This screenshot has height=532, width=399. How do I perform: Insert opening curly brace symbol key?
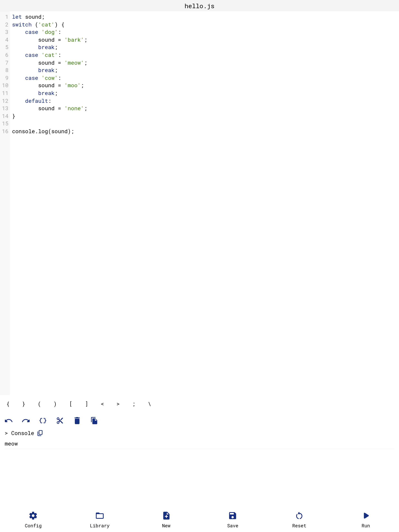(8, 404)
